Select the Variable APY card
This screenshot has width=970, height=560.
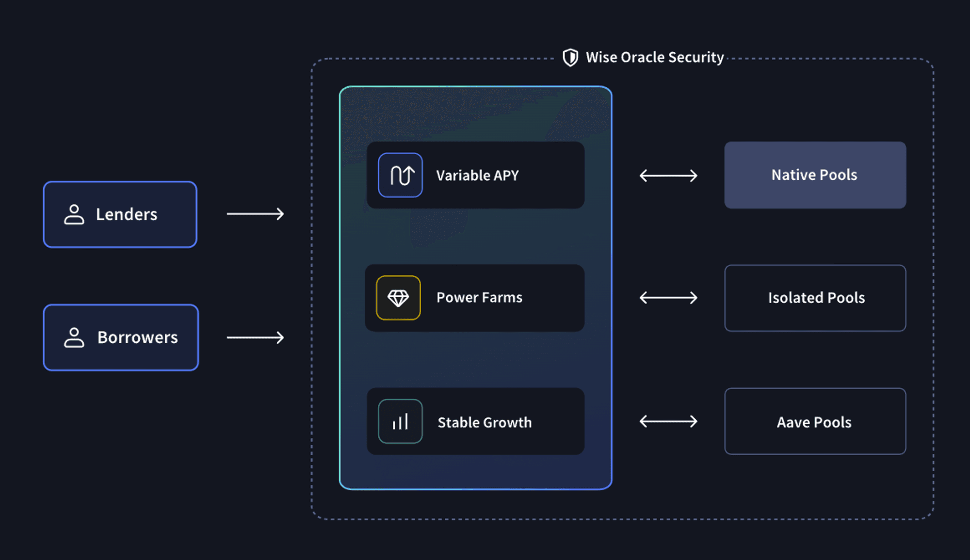tap(476, 175)
